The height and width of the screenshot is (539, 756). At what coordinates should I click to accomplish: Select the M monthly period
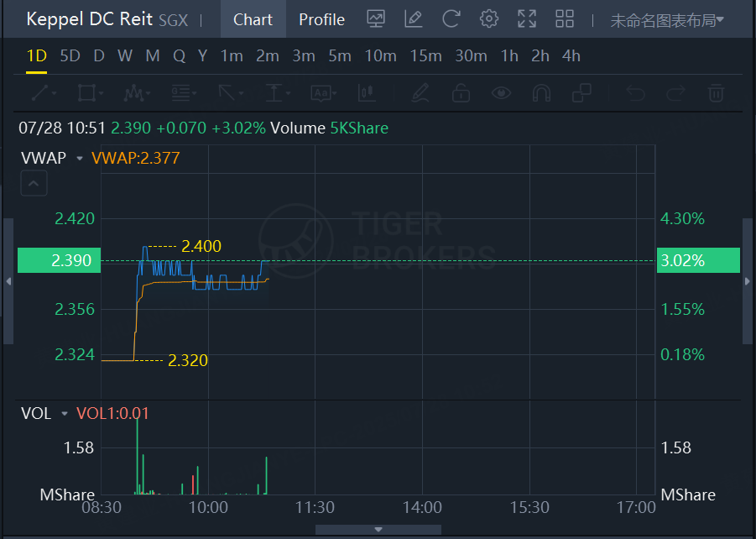coord(153,56)
